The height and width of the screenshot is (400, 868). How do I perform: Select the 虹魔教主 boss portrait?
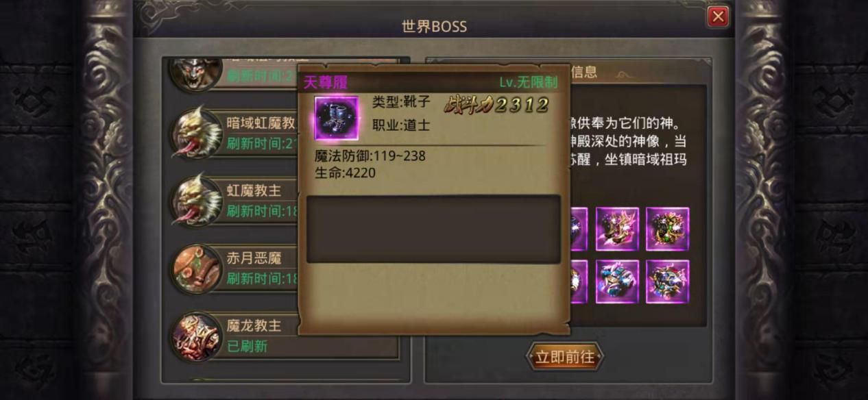point(197,199)
